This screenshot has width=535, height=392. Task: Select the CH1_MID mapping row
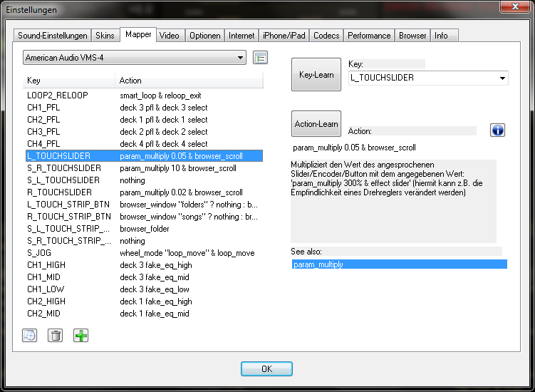pyautogui.click(x=145, y=277)
